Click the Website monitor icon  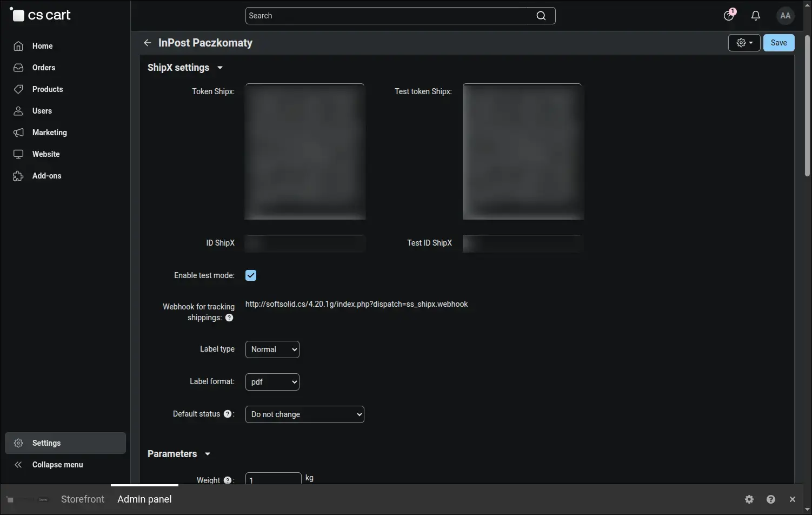(18, 154)
